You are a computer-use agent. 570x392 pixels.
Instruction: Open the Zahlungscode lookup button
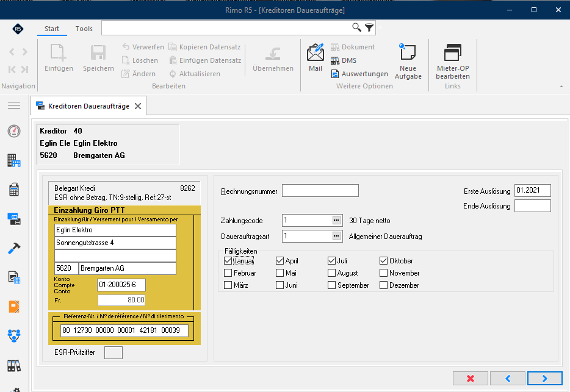pyautogui.click(x=336, y=220)
